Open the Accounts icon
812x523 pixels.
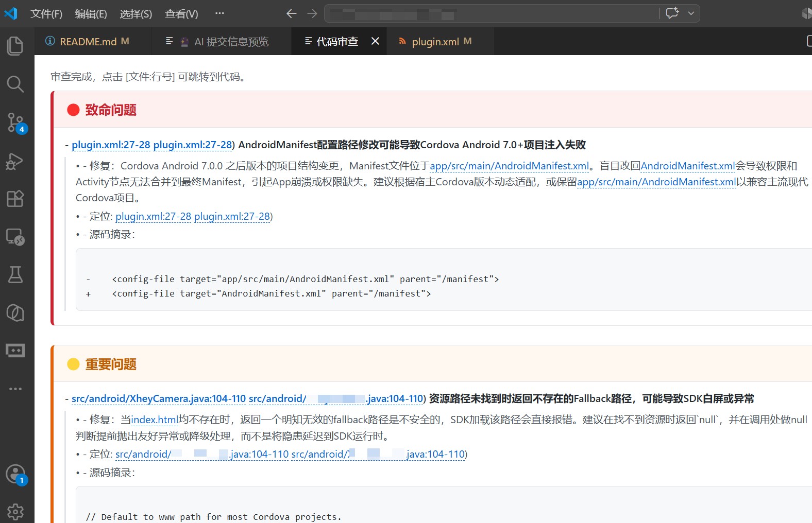tap(15, 474)
